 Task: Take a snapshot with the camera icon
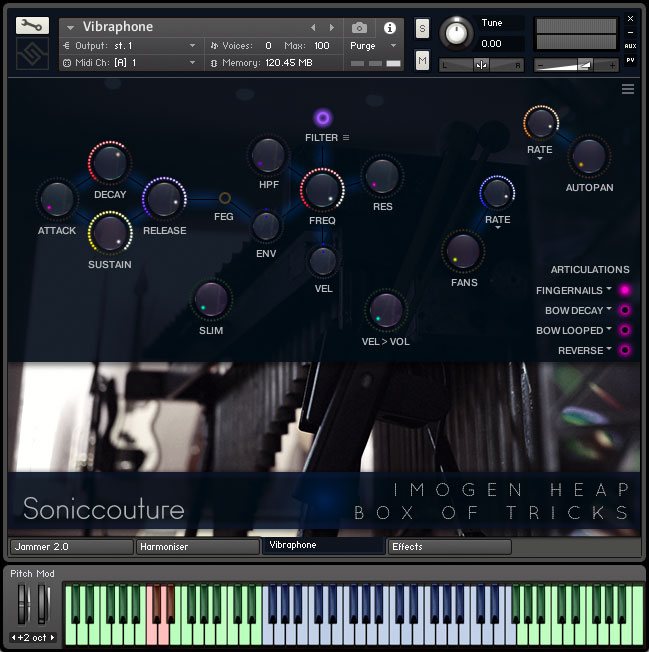coord(359,28)
